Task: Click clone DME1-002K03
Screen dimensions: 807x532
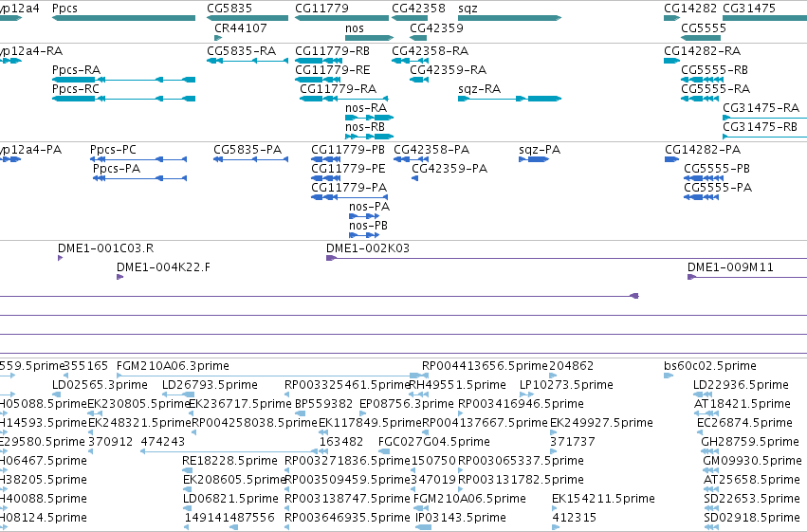Action: 368,248
